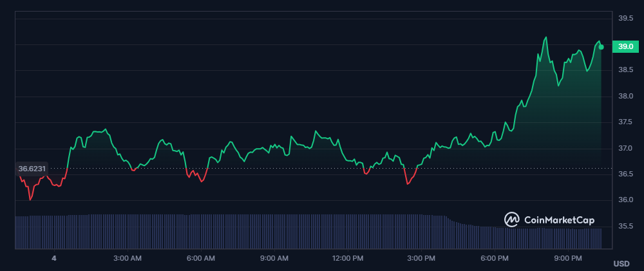The width and height of the screenshot is (644, 271).
Task: Click the CoinMarketCap watermark text
Action: click(559, 220)
